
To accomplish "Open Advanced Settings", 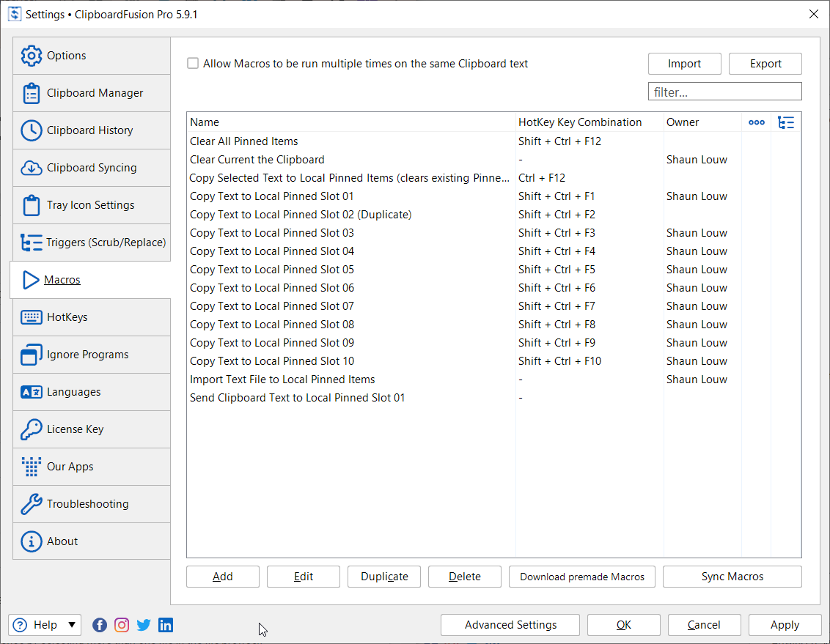I will 510,625.
